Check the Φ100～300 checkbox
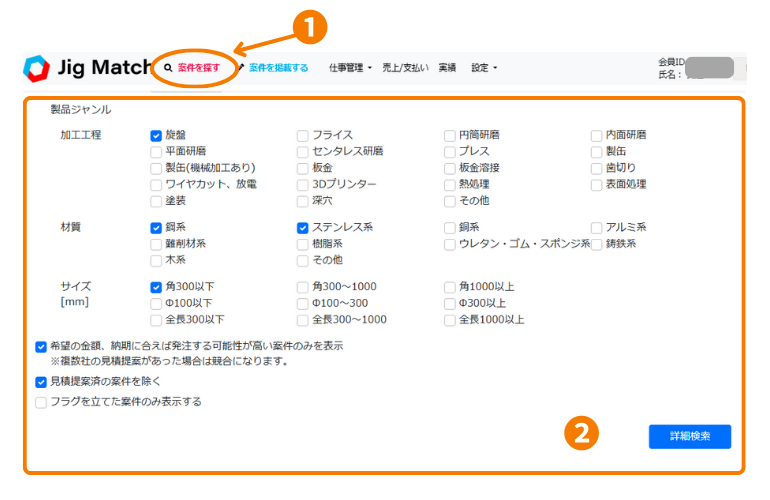The width and height of the screenshot is (770, 500). point(302,304)
